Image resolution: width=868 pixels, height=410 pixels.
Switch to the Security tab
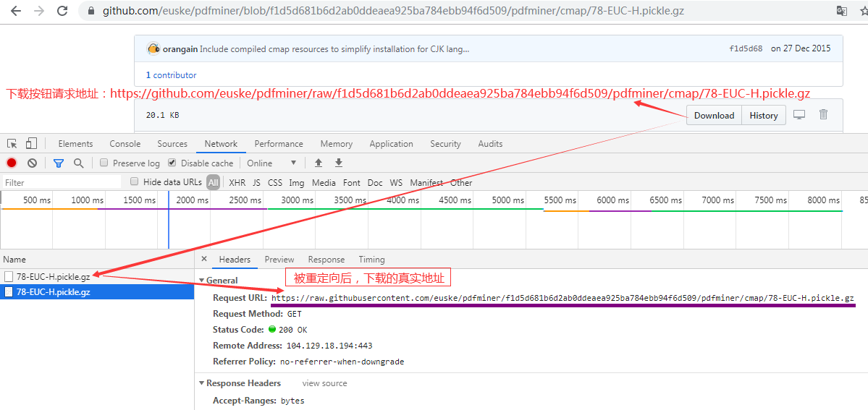pyautogui.click(x=446, y=144)
